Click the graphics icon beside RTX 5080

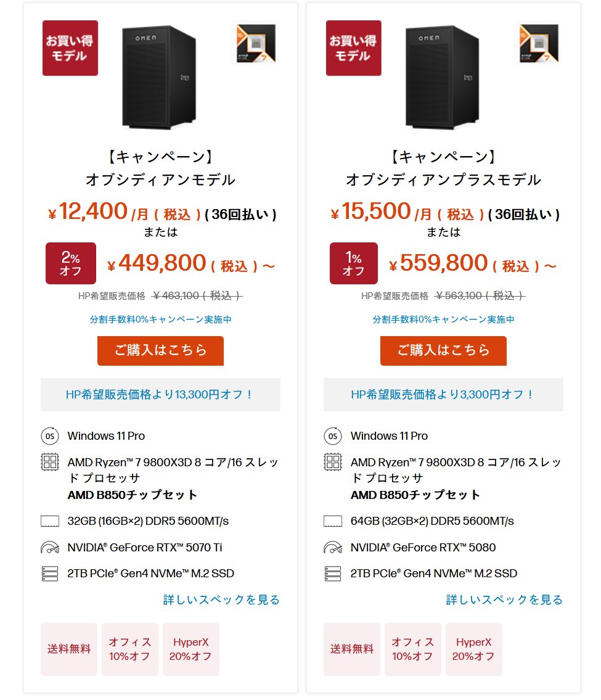[x=333, y=548]
